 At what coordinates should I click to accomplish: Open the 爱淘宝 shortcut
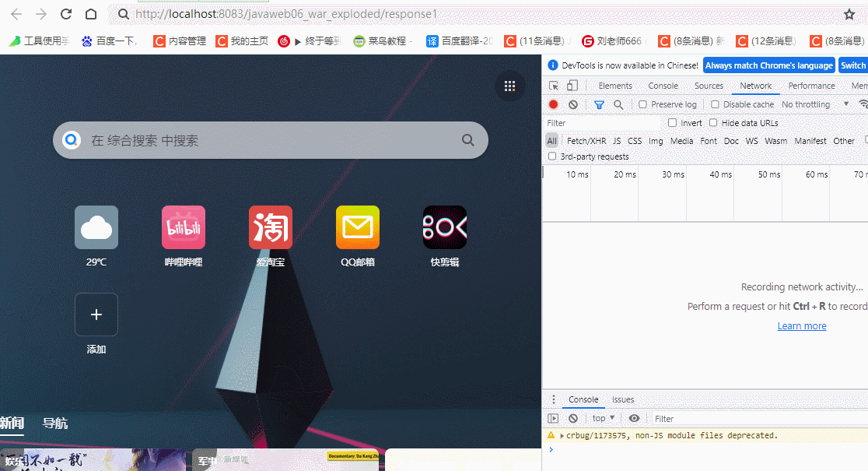[270, 237]
